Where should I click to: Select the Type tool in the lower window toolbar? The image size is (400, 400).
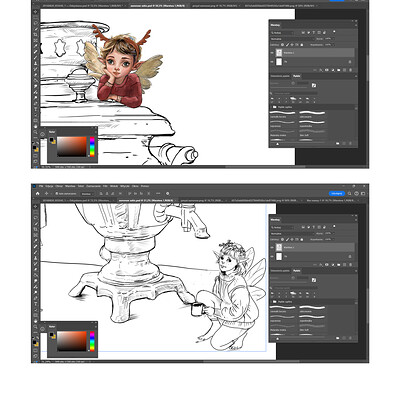coord(36,303)
